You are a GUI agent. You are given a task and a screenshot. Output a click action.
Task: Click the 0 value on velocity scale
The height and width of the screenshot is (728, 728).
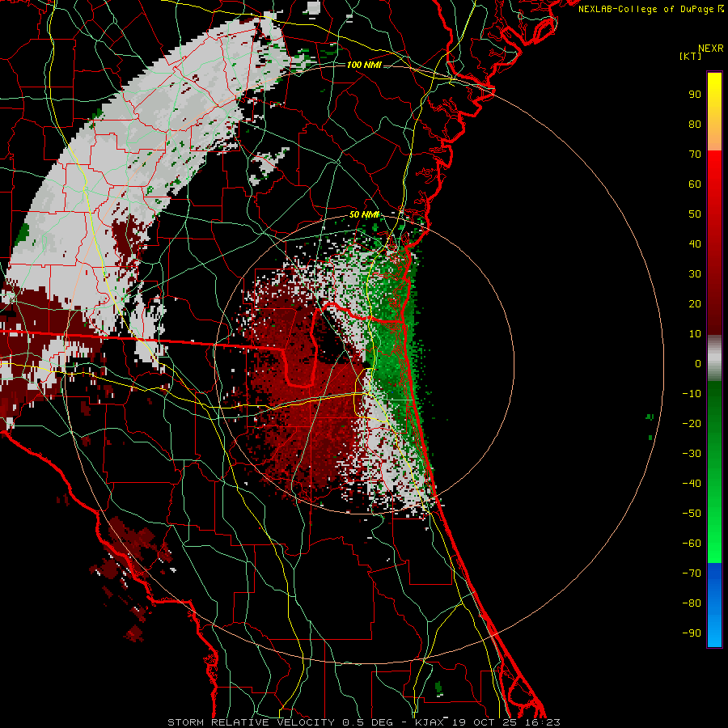(x=698, y=363)
